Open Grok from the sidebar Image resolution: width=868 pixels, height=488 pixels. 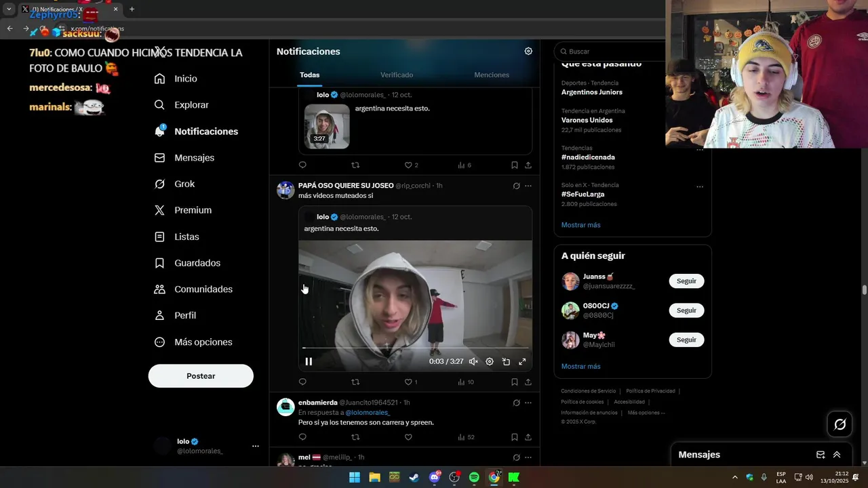tap(174, 184)
